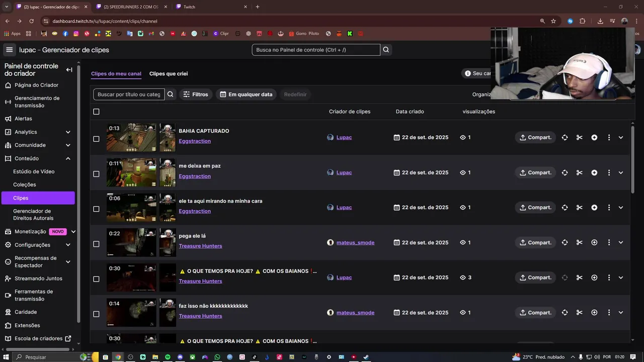The height and width of the screenshot is (362, 644).
Task: Select the BAHIA CAPTURADO clip checkbox
Action: 96,139
